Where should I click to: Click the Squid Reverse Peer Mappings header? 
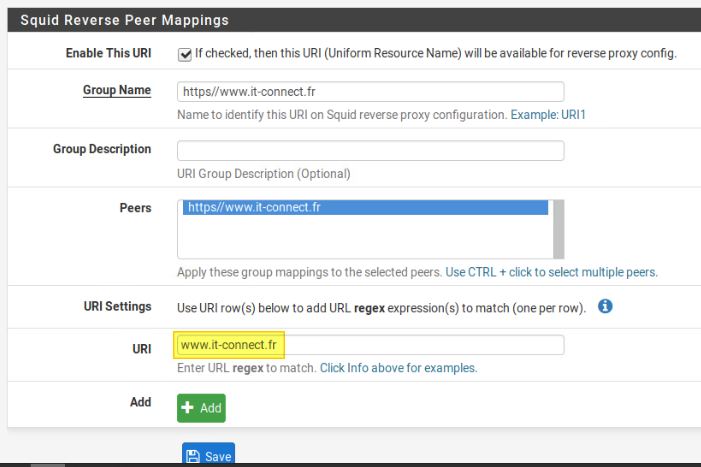click(125, 19)
